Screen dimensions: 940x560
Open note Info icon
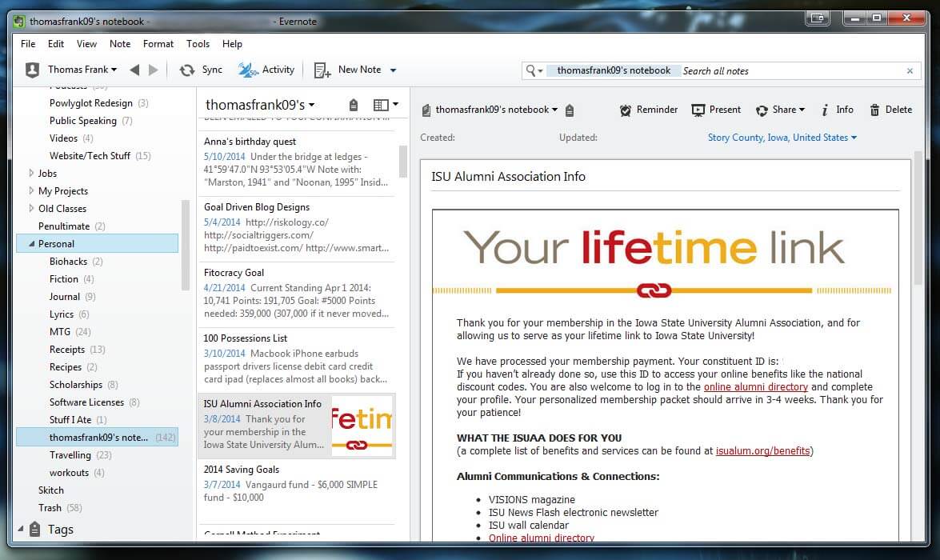825,110
